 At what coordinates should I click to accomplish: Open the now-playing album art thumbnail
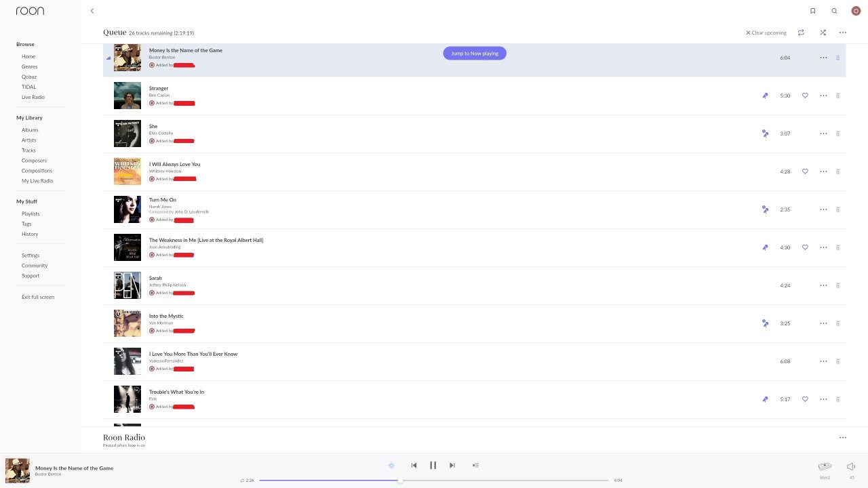pyautogui.click(x=18, y=470)
